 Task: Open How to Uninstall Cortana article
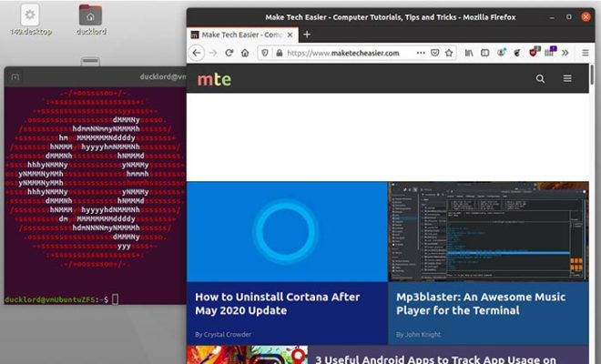point(278,303)
